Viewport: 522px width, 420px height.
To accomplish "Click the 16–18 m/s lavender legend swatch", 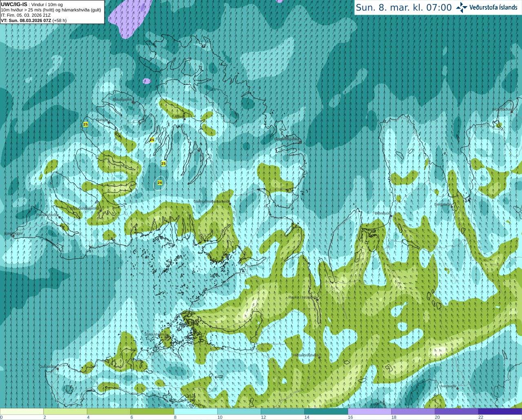I will (370, 411).
